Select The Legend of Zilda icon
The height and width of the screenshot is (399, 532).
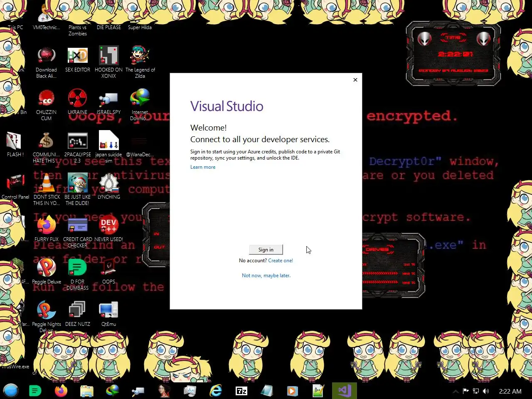pos(140,62)
